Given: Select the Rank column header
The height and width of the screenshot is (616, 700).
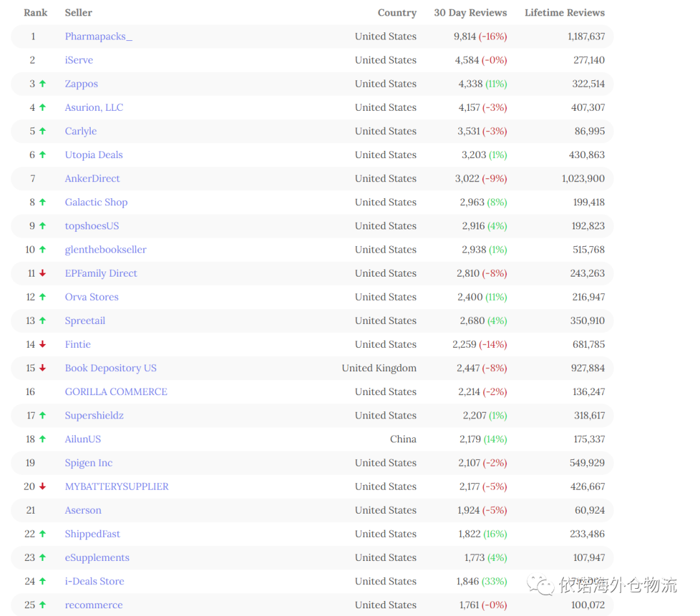Looking at the screenshot, I should [x=35, y=12].
